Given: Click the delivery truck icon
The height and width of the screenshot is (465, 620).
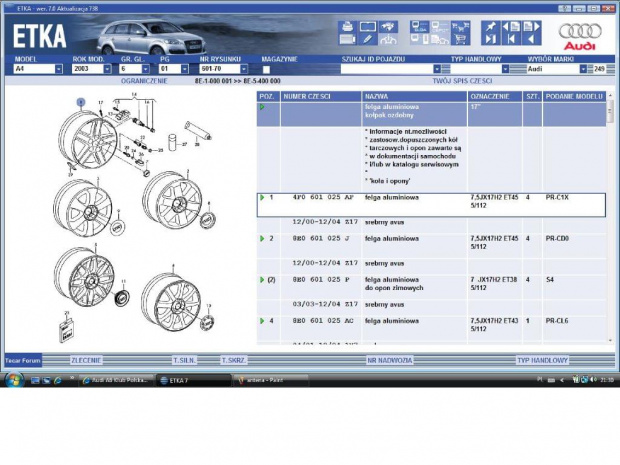Looking at the screenshot, I should point(440,39).
